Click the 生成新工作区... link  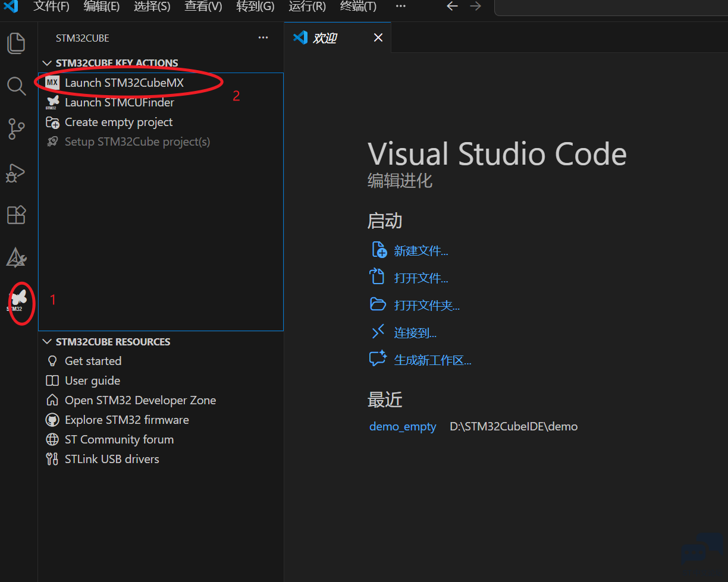click(x=432, y=360)
